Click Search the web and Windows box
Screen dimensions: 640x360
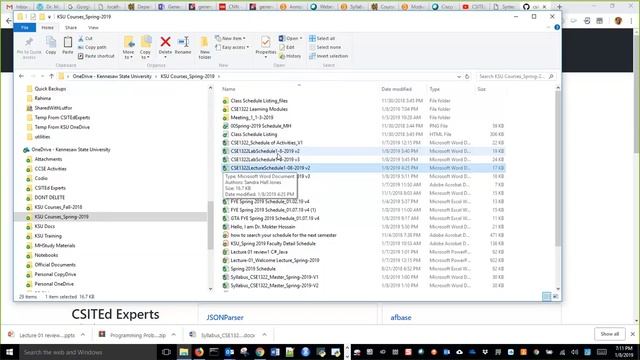pos(88,352)
